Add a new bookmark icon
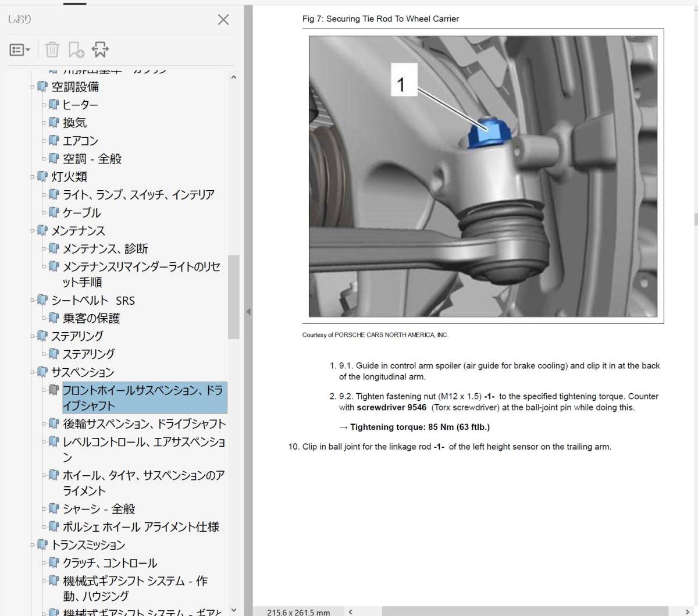 tap(76, 50)
